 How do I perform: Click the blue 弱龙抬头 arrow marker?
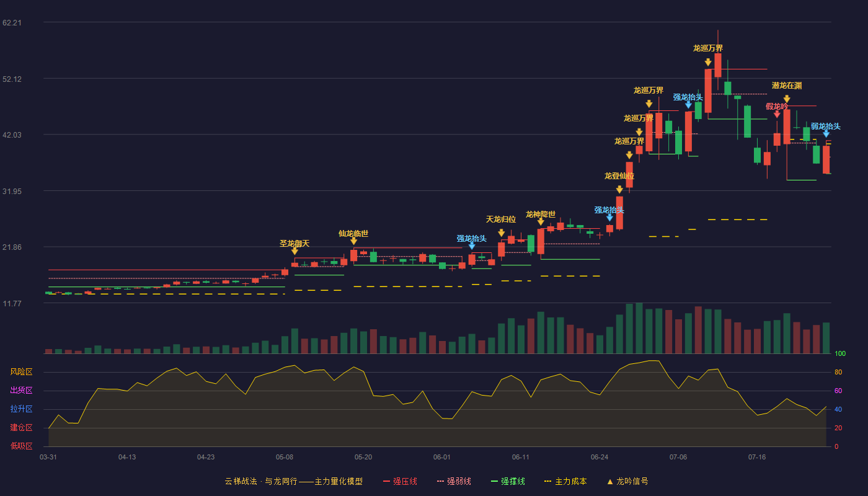pos(826,133)
